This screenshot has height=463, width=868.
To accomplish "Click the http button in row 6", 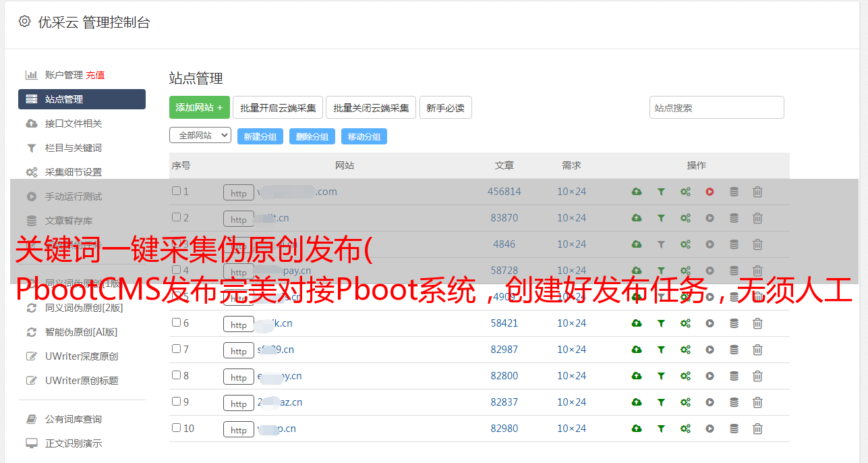I will pyautogui.click(x=239, y=324).
